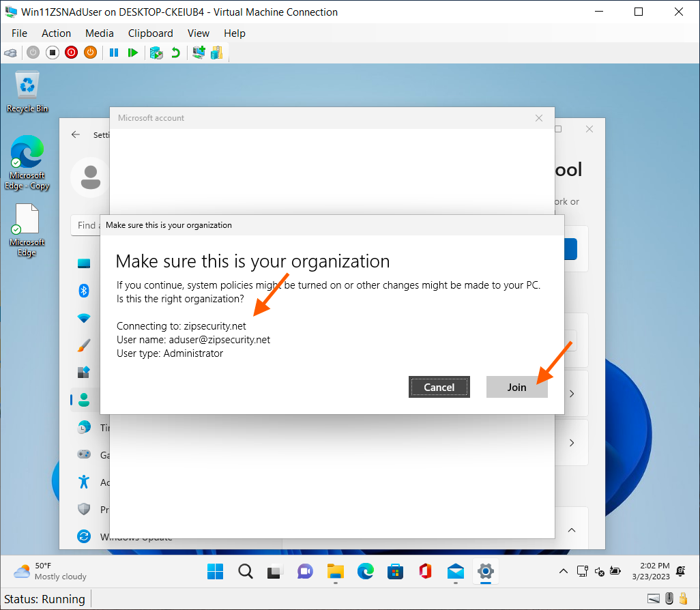Click the green Revert arrow icon
The height and width of the screenshot is (610, 700).
pos(175,53)
